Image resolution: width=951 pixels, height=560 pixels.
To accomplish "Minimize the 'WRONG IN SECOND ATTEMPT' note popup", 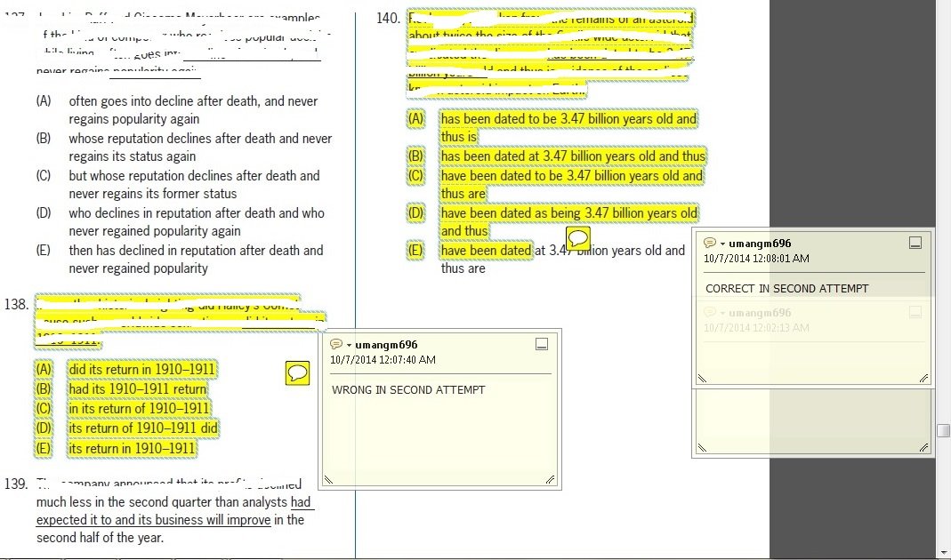I will pyautogui.click(x=542, y=345).
